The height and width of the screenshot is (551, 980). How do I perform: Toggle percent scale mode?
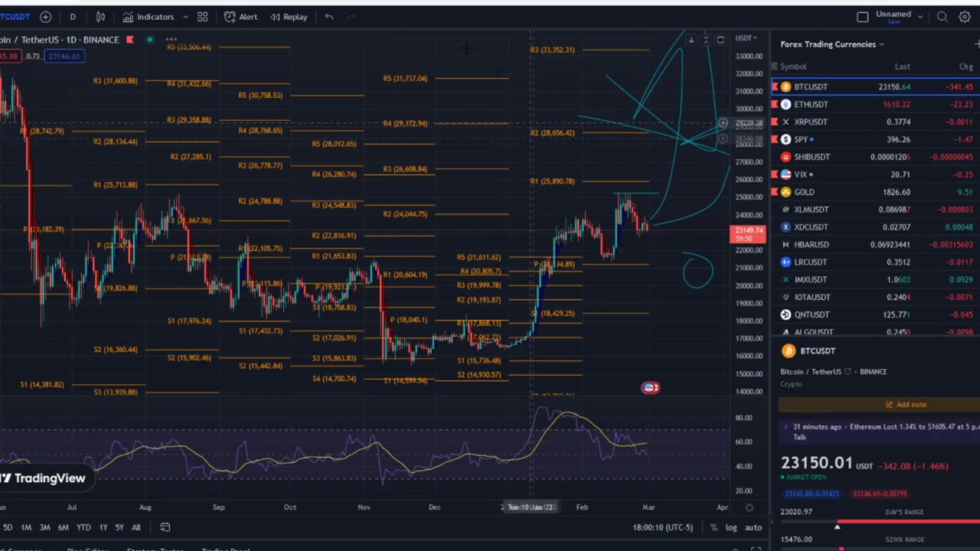pyautogui.click(x=714, y=527)
